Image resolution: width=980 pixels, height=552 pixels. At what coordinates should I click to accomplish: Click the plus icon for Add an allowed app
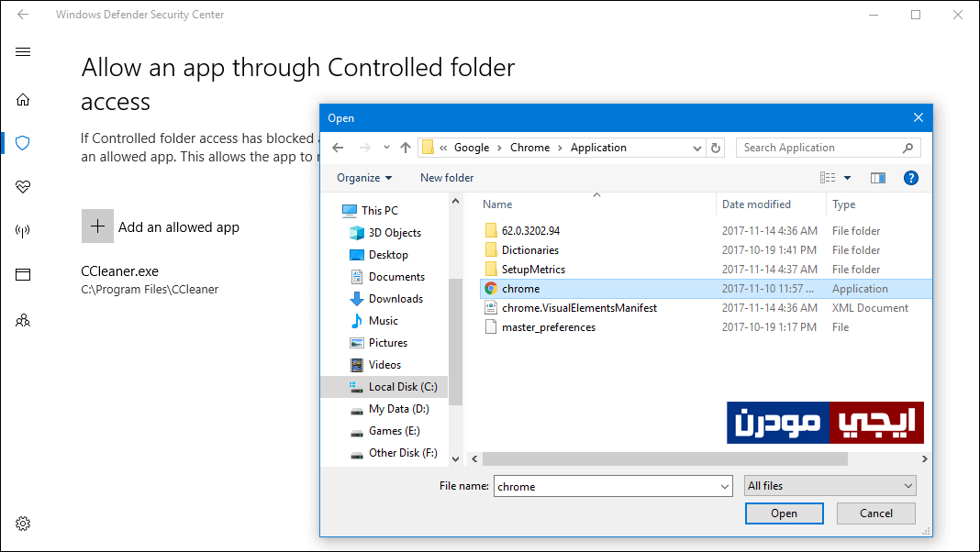pyautogui.click(x=97, y=226)
